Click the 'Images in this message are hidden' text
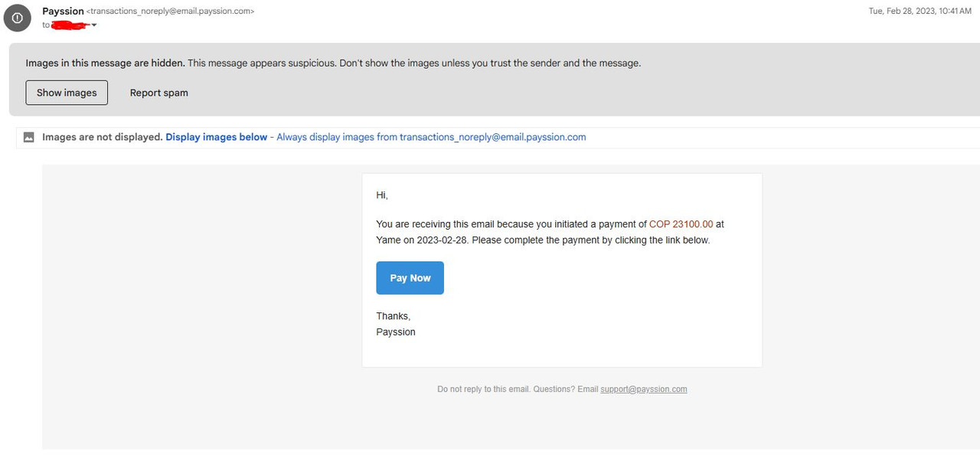This screenshot has height=457, width=980. pyautogui.click(x=105, y=63)
